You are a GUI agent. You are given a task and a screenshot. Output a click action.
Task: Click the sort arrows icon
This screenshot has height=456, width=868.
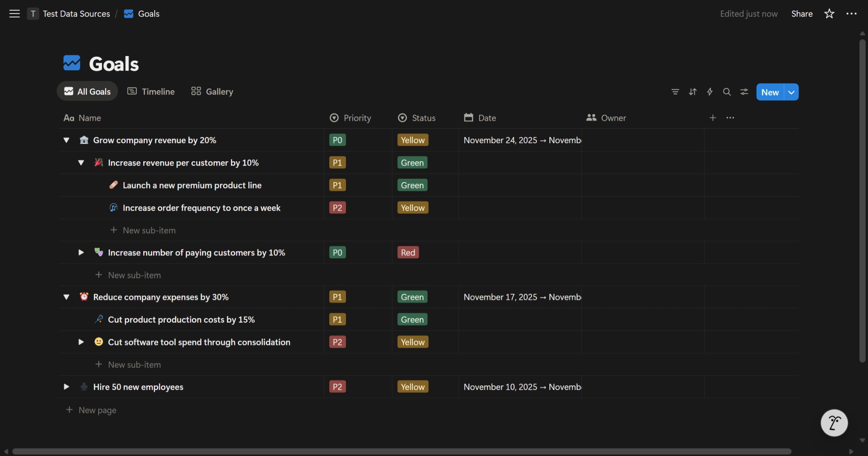tap(692, 92)
